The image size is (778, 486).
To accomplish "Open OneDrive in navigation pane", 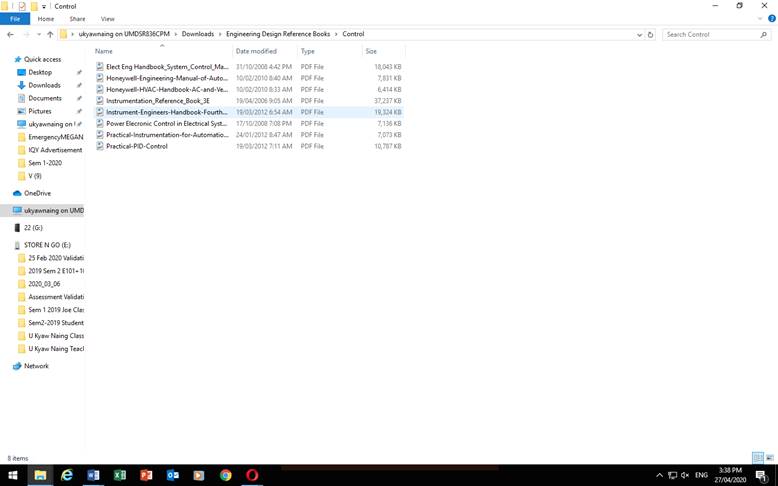I will pyautogui.click(x=37, y=193).
